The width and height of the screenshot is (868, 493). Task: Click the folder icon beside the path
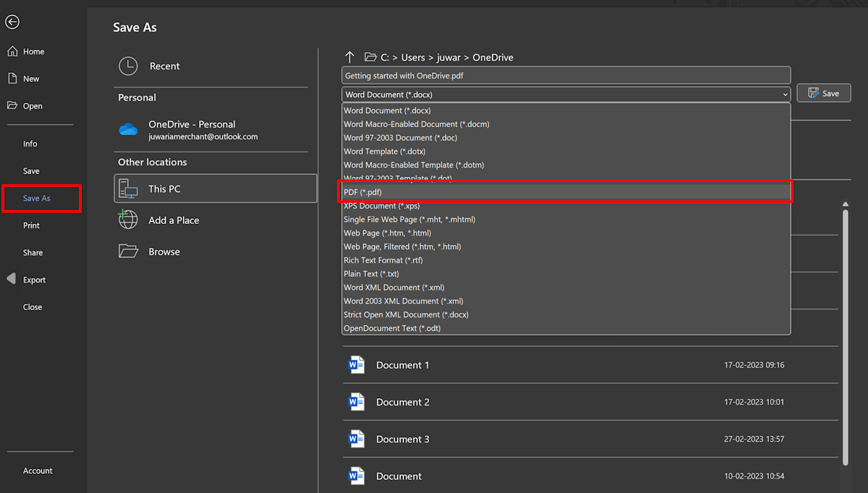(x=371, y=57)
